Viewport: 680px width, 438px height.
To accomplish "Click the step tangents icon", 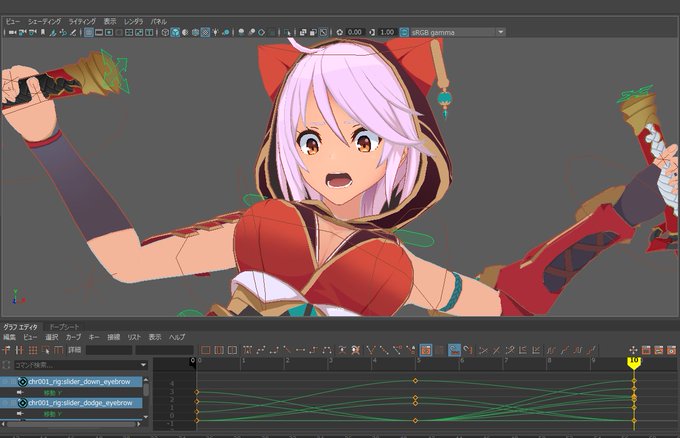I will point(314,350).
